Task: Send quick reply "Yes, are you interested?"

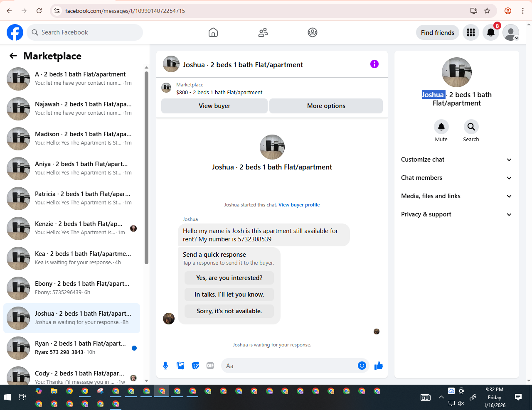Action: pyautogui.click(x=229, y=278)
